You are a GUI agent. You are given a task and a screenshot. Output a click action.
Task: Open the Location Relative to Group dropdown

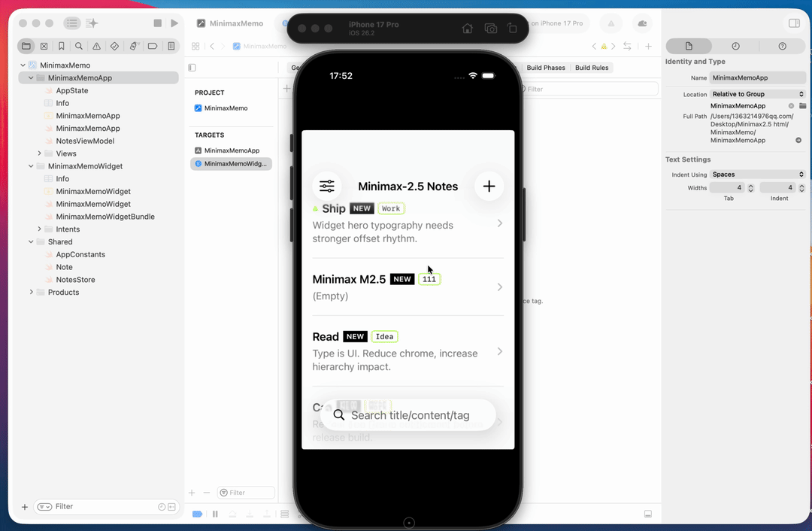pyautogui.click(x=757, y=94)
